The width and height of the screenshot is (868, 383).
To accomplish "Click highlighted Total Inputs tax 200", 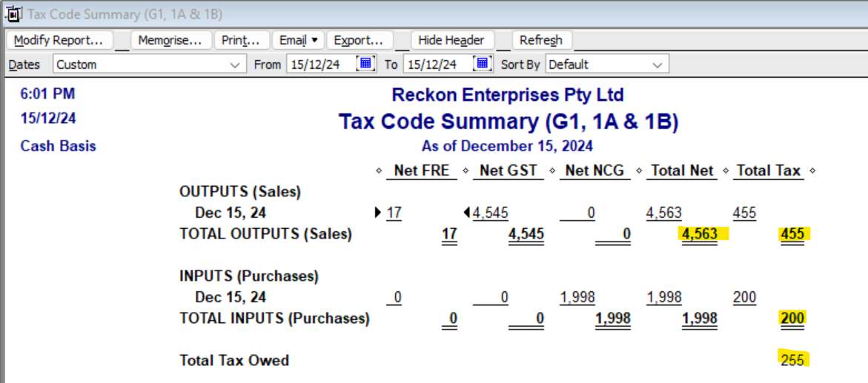I will click(792, 319).
